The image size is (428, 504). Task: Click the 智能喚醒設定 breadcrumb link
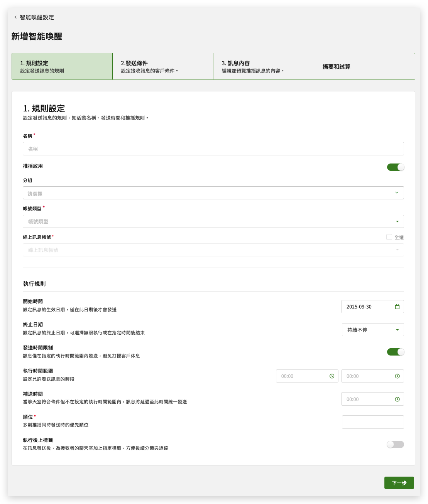pos(37,17)
